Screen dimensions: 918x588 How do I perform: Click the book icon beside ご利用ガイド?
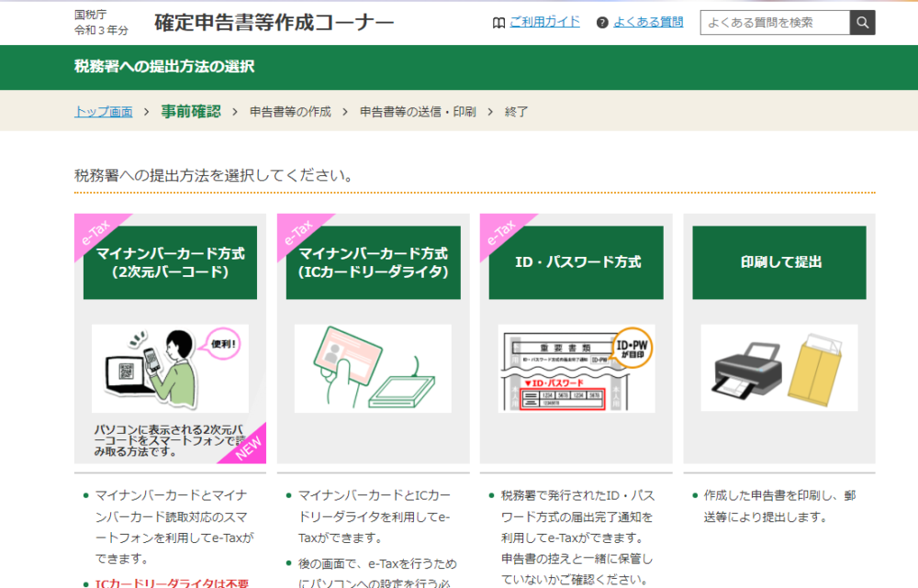click(x=498, y=22)
